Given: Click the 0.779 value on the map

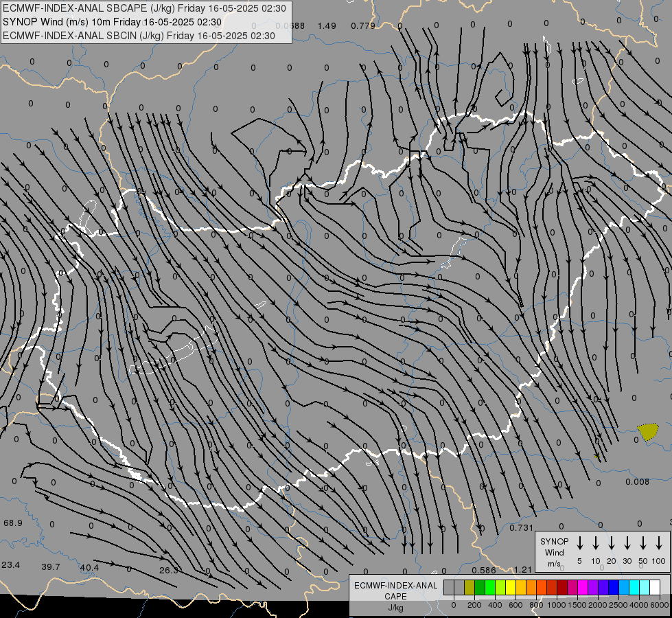Looking at the screenshot, I should pyautogui.click(x=363, y=25).
